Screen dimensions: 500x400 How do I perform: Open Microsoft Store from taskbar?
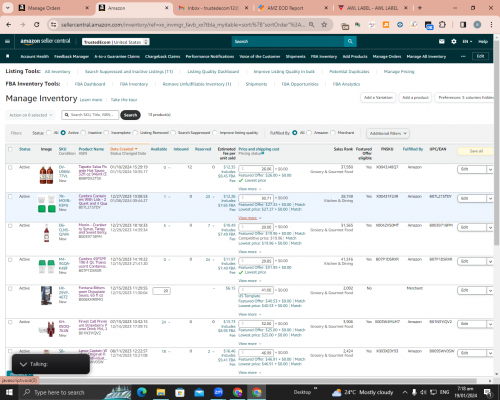[x=180, y=392]
